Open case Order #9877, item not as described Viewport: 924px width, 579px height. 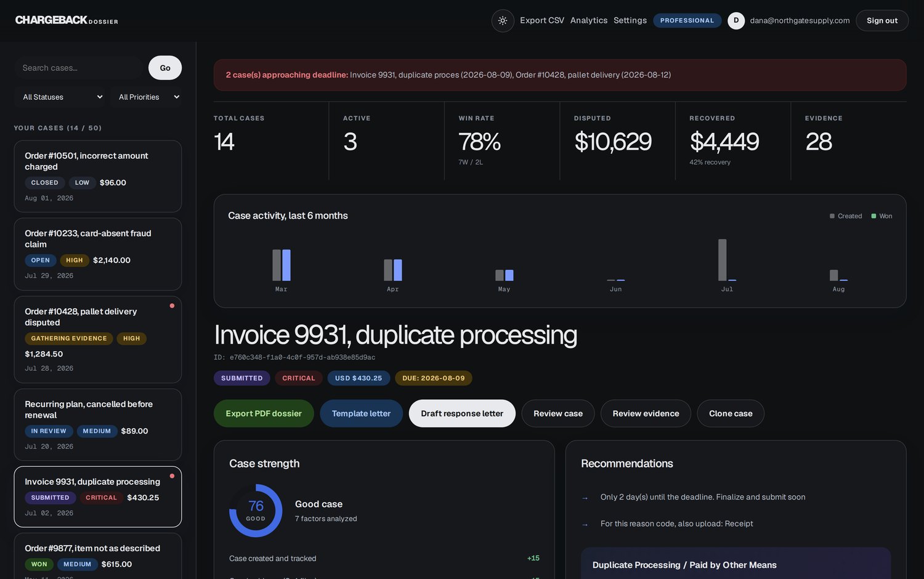(98, 556)
